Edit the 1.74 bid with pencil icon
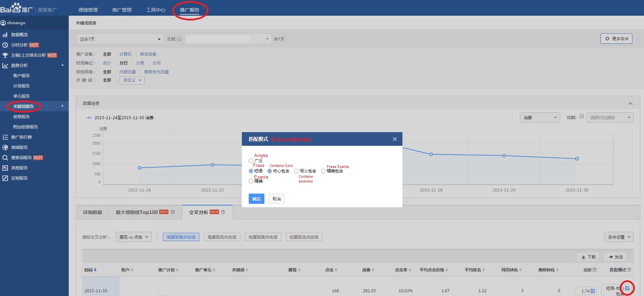644x296 pixels. pyautogui.click(x=593, y=291)
